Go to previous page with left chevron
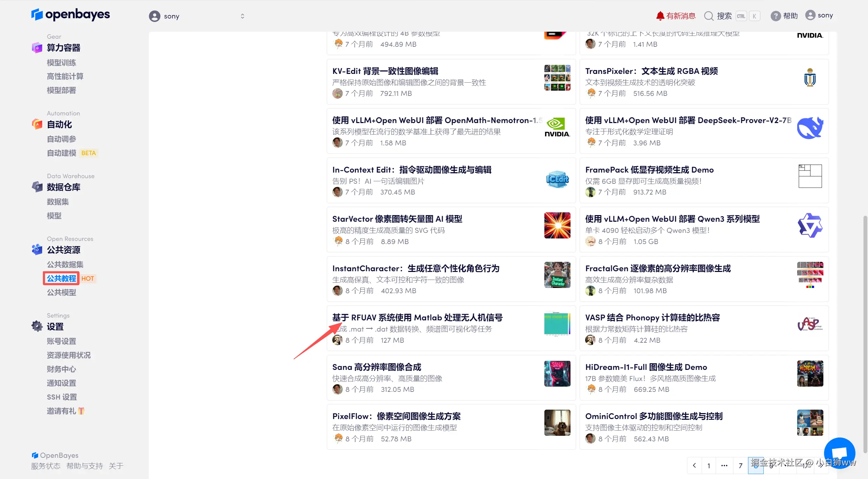 [x=694, y=465]
